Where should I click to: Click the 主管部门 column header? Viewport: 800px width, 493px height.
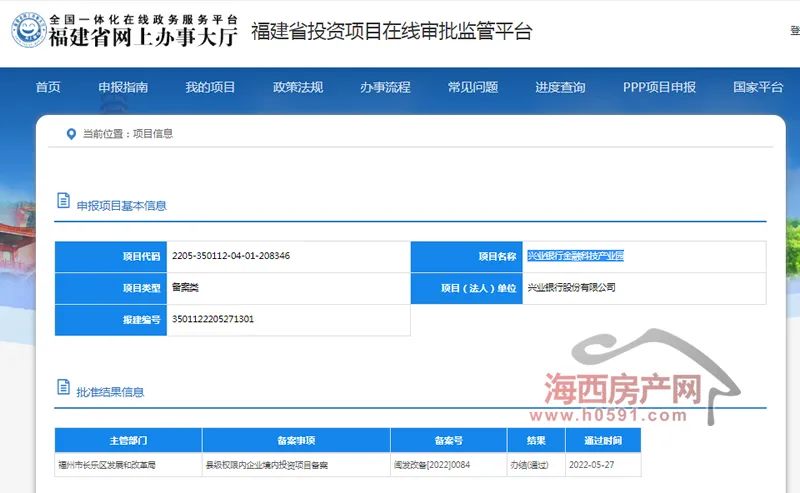(128, 440)
